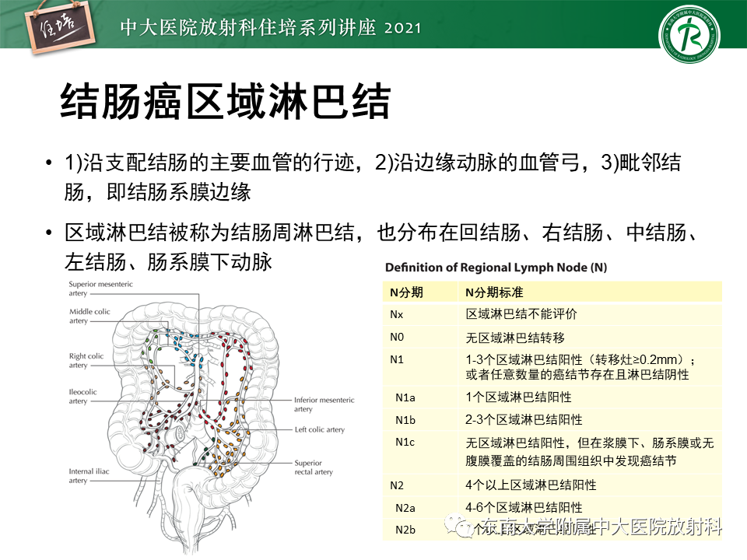The image size is (747, 560).
Task: Click the Internal iliac artery label
Action: (x=89, y=476)
